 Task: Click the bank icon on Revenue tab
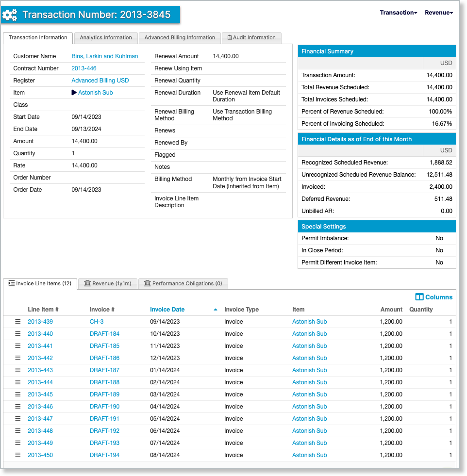coord(87,283)
